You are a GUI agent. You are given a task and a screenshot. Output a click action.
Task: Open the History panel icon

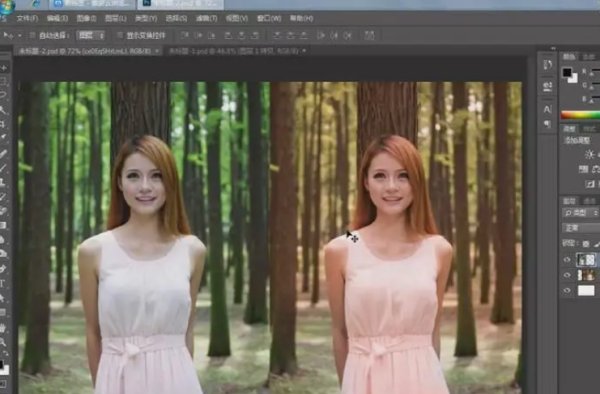(548, 64)
